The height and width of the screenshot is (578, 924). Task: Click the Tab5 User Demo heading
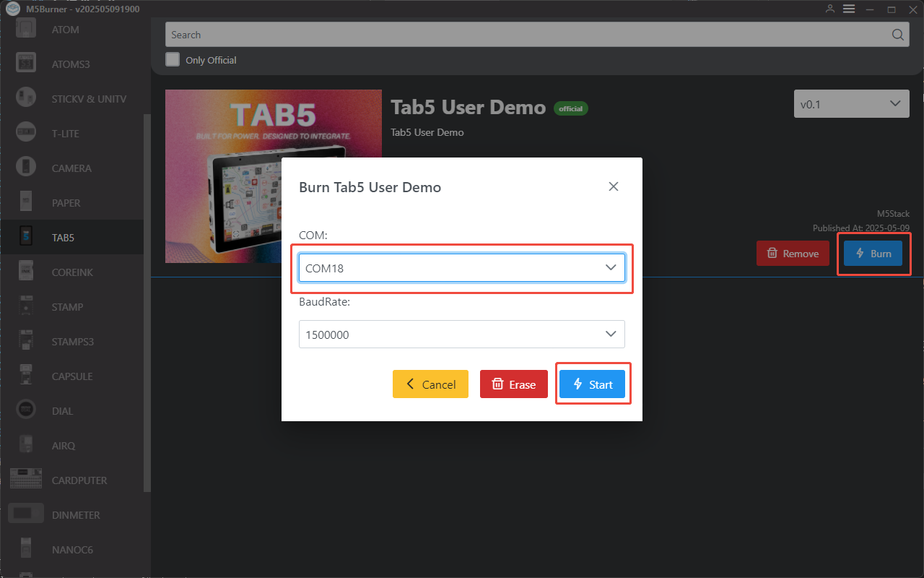pos(468,107)
